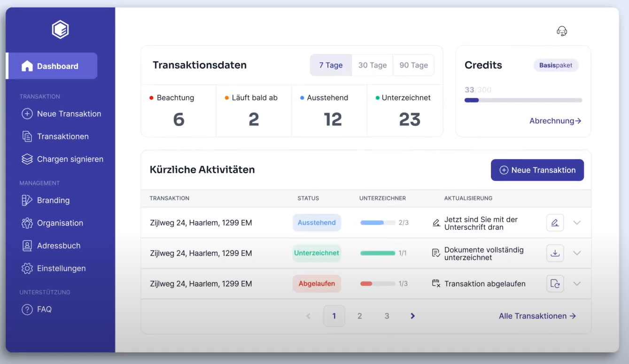Click the Branding pen-and-swatch icon
The image size is (629, 364).
click(x=27, y=201)
